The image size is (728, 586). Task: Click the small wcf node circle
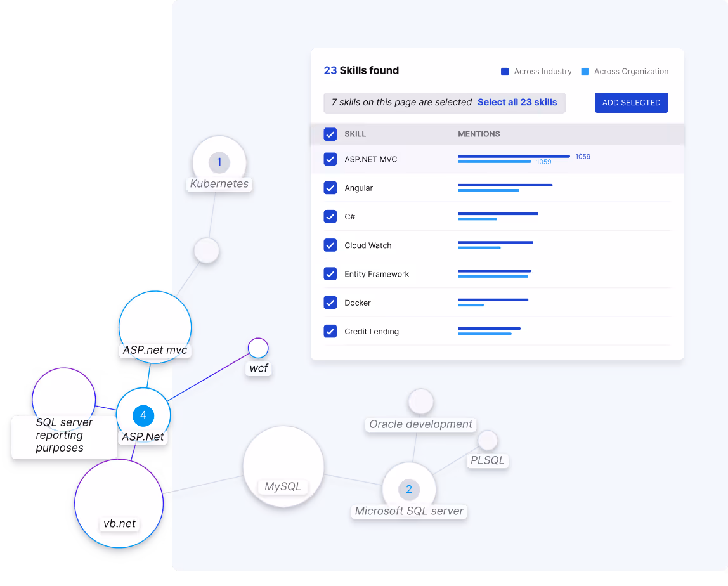pos(258,348)
